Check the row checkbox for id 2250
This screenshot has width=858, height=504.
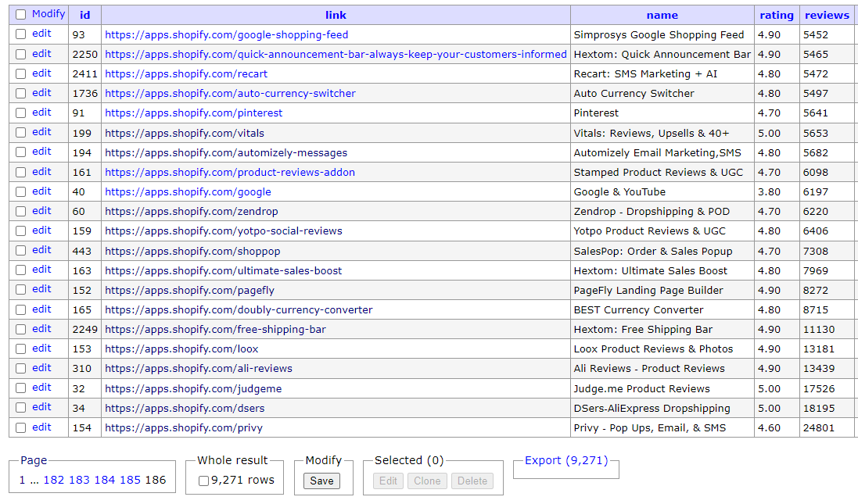(x=21, y=54)
